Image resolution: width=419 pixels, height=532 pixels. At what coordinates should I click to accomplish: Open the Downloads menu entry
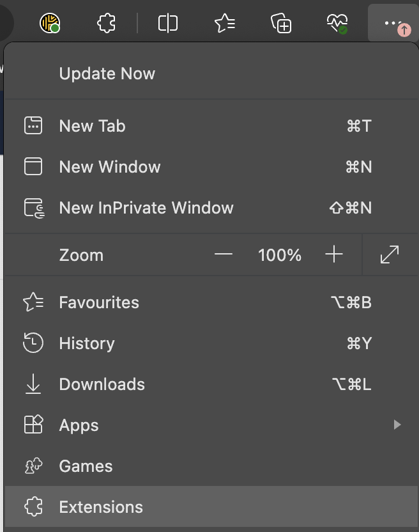[x=102, y=384]
